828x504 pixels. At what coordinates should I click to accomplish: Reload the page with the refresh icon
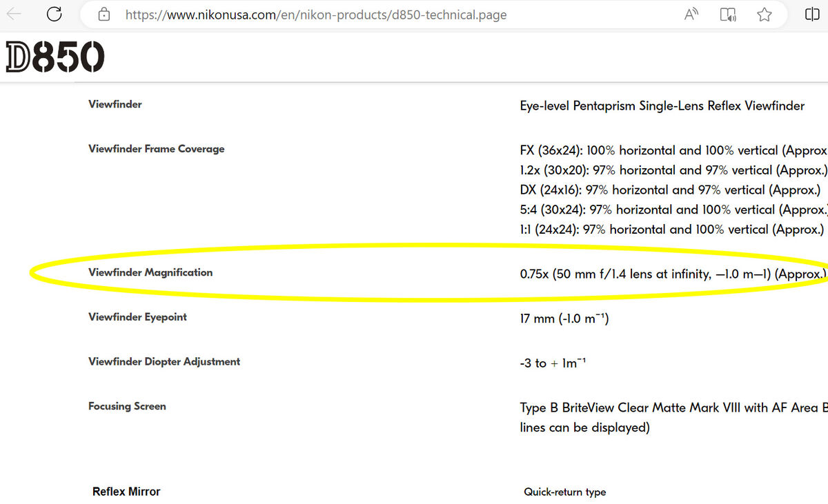[x=54, y=14]
